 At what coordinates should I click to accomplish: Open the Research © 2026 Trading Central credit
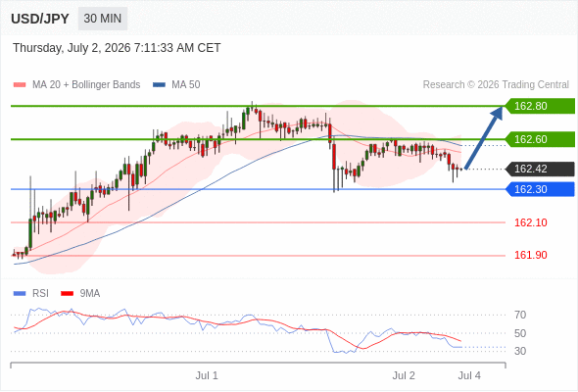496,85
